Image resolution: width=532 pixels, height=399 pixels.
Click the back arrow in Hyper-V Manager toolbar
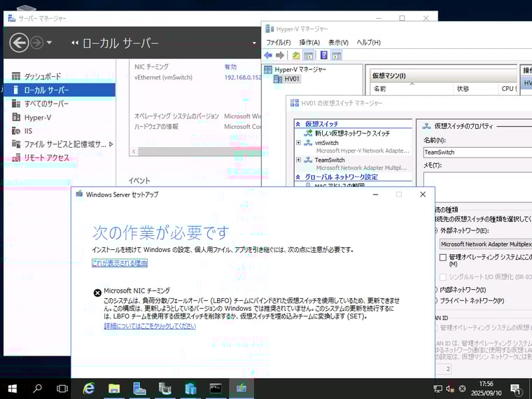(268, 55)
